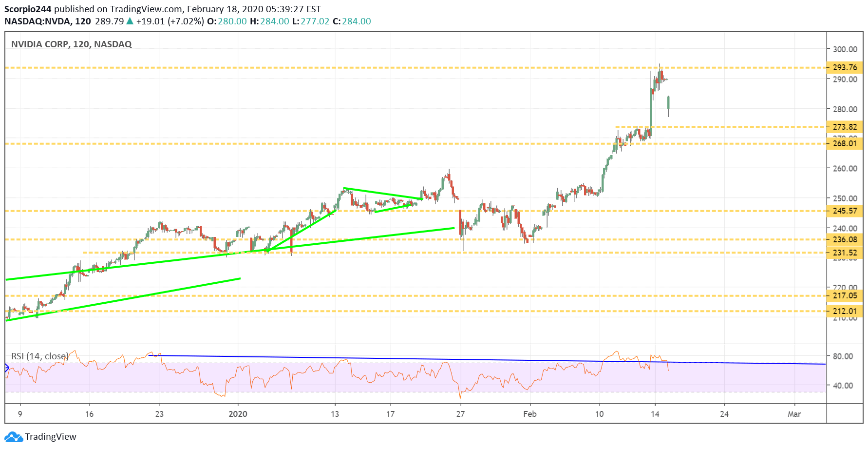Click the 293.76 price level label
The width and height of the screenshot is (868, 450).
pos(845,67)
